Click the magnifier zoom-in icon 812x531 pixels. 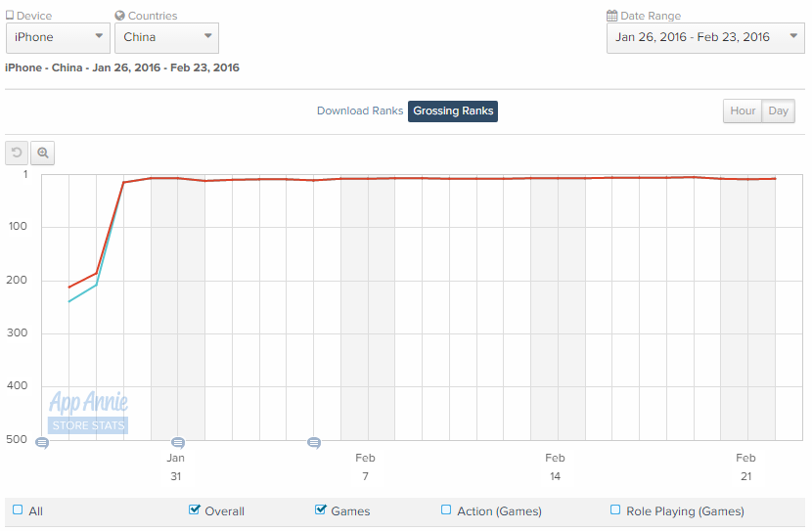[42, 153]
